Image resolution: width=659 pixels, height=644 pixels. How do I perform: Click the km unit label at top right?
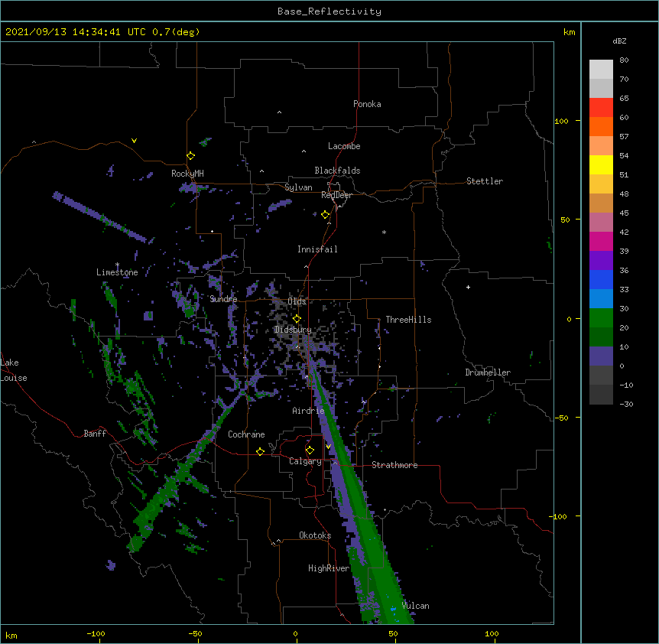pos(569,32)
